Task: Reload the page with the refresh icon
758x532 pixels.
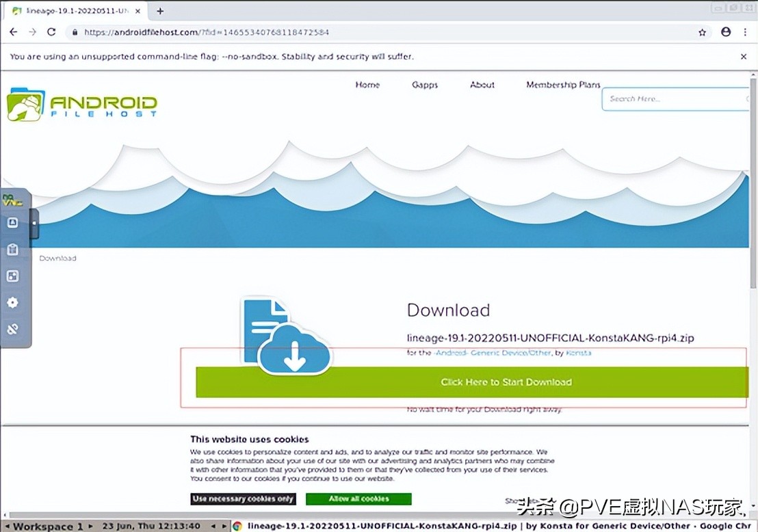Action: point(51,32)
